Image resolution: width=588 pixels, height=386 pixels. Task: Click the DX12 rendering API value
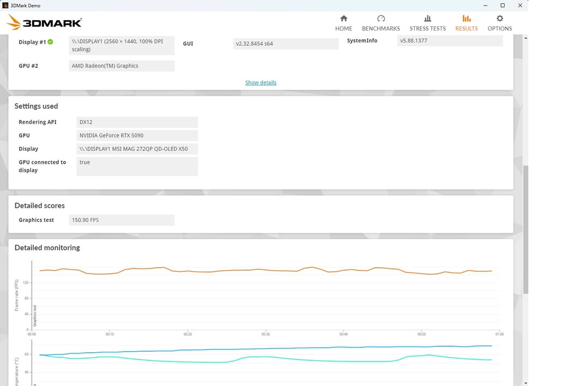pos(137,122)
